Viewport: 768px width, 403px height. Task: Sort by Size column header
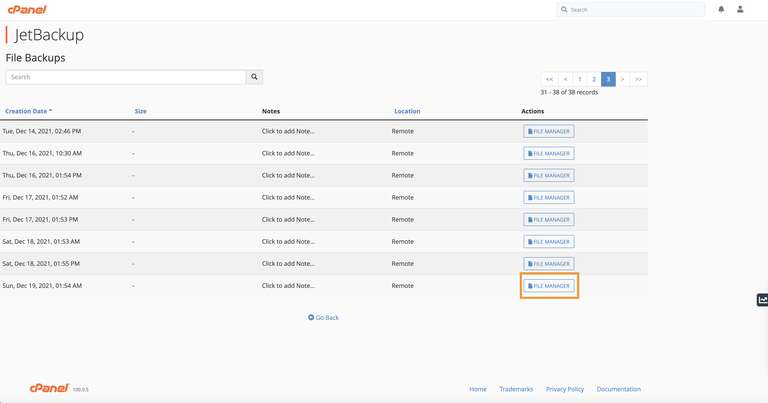point(141,111)
